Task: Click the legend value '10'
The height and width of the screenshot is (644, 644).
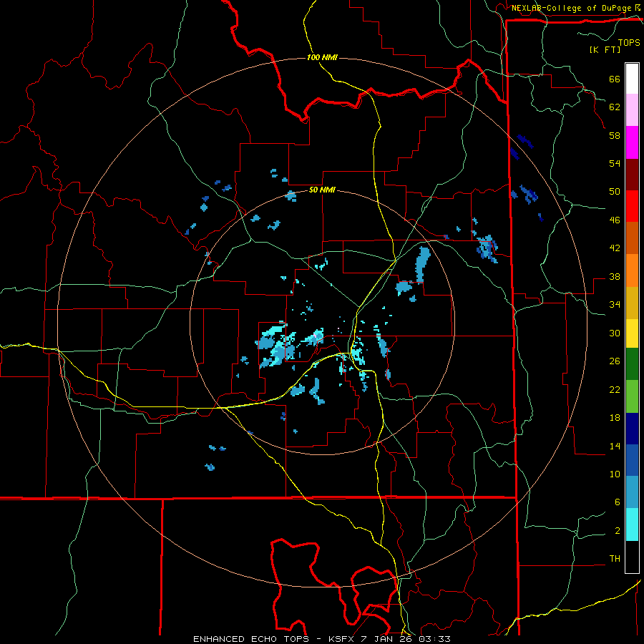Action: tap(615, 474)
